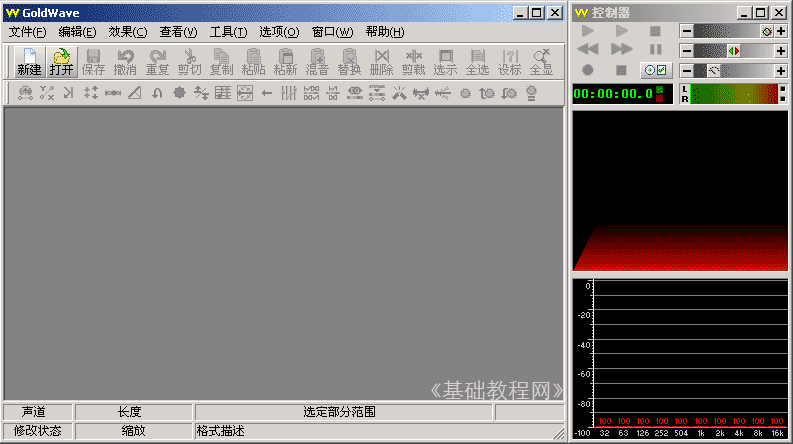Open the 帮助(H) menu
The image size is (793, 444).
click(x=385, y=32)
